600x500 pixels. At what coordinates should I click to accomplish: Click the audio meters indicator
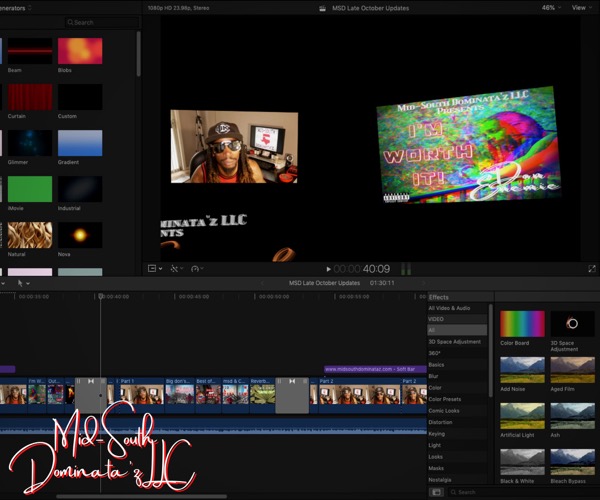[406, 269]
